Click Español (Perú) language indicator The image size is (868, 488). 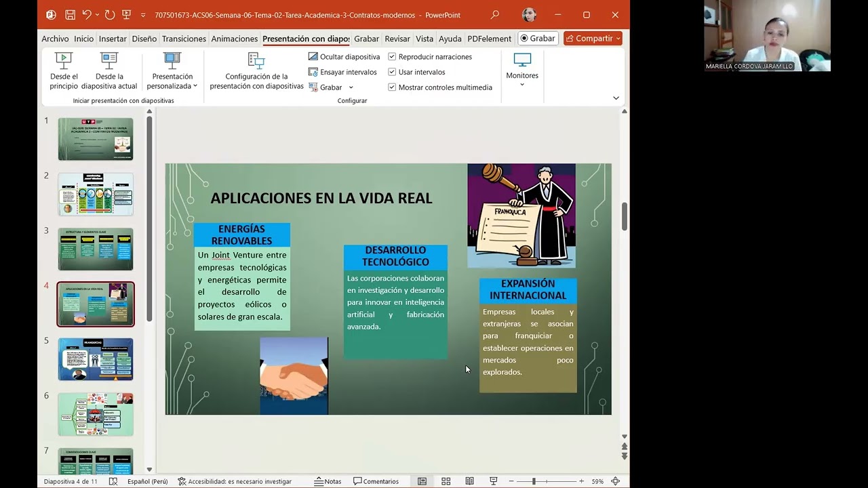[147, 481]
